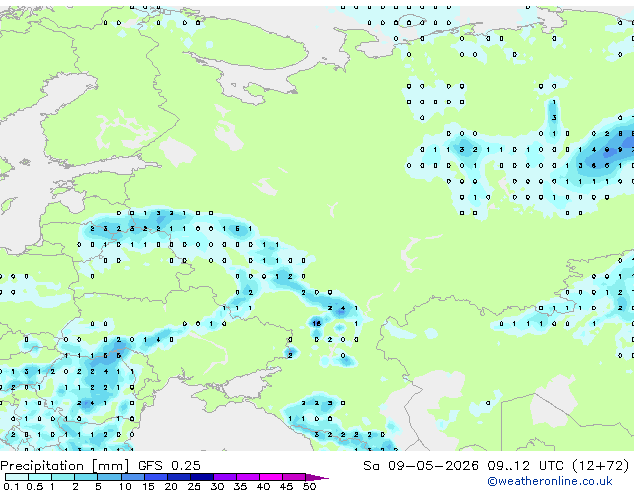
Task: Click the legend label '10'
Action: [x=125, y=486]
